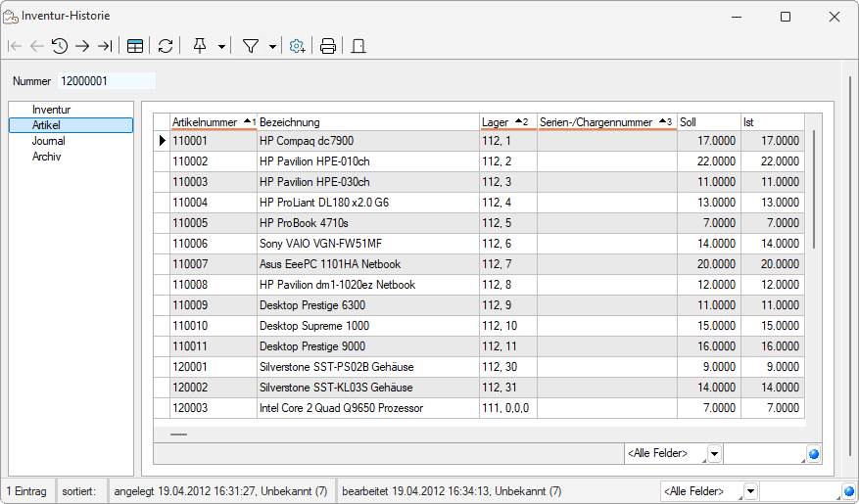Sort by Artikelnummer column header
Screen dimensions: 859x504
[214, 122]
